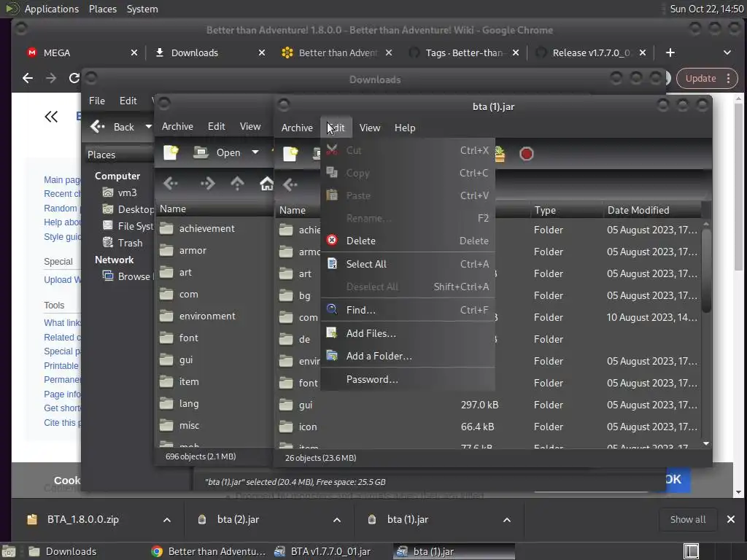
Task: Open Places menu in top panel
Action: 102,9
